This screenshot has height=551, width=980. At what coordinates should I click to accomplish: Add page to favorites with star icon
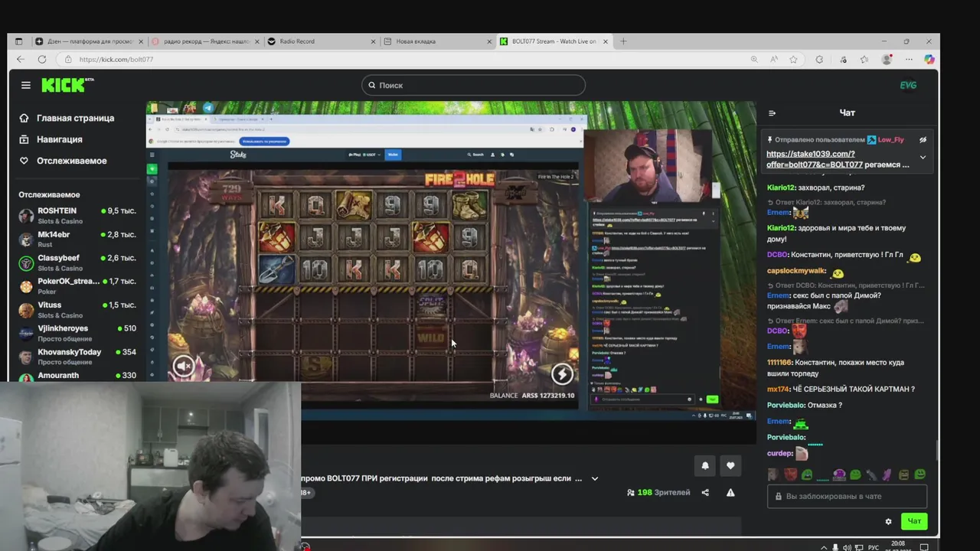[x=793, y=59]
